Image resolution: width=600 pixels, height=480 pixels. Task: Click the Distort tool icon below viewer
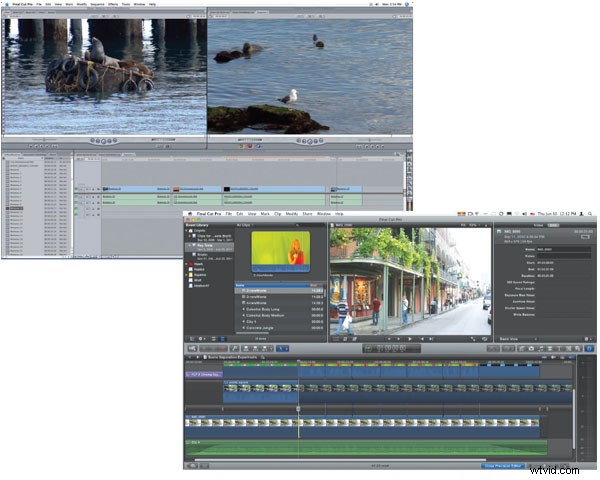click(x=354, y=339)
